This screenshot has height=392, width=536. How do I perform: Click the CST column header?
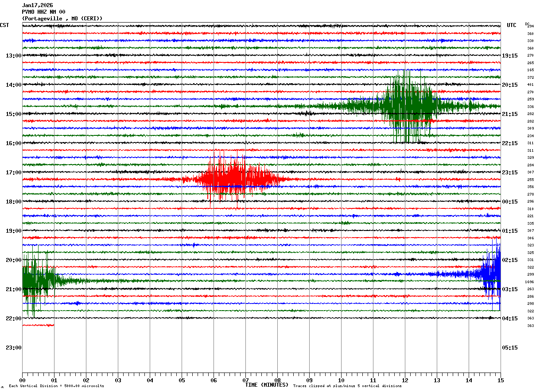(4, 25)
